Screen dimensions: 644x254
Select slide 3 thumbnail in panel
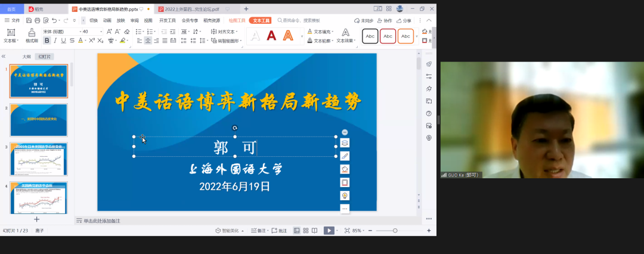point(39,159)
